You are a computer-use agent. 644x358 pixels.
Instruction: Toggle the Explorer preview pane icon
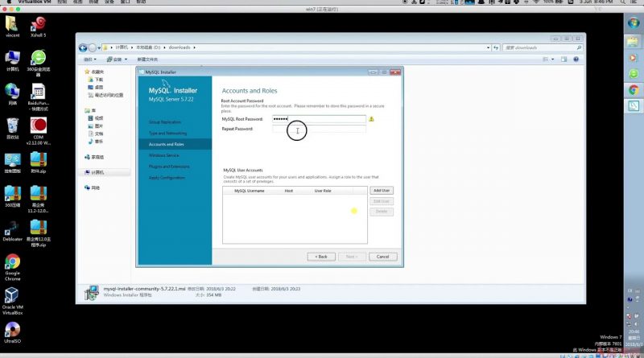tap(564, 60)
